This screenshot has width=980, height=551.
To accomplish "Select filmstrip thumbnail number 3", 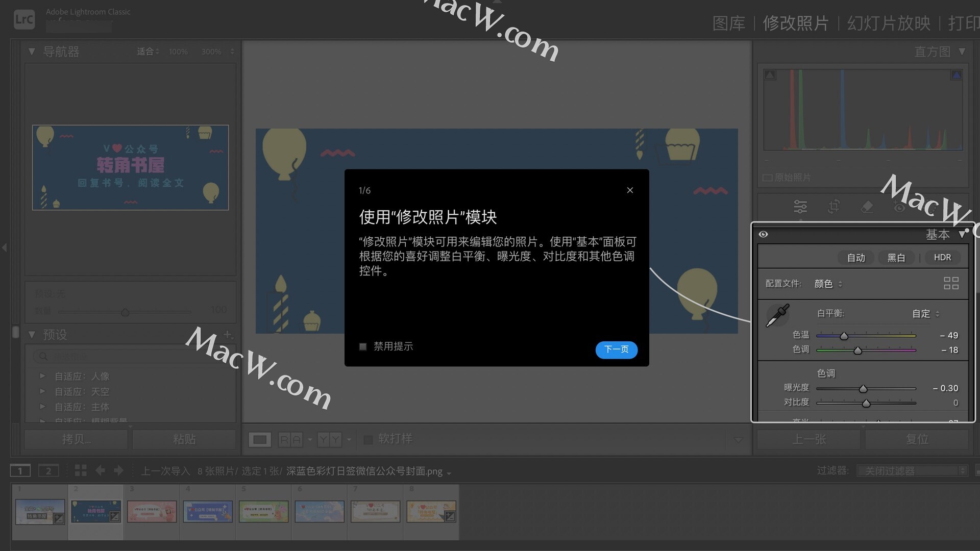I will click(152, 512).
